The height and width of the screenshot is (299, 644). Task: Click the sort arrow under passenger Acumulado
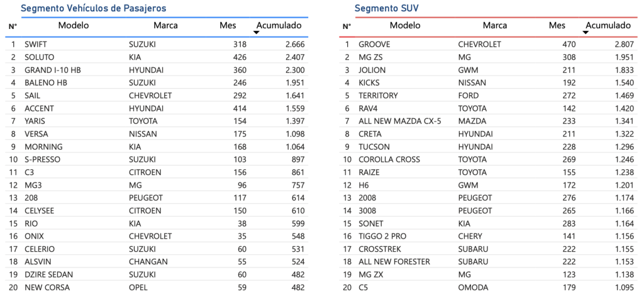click(257, 32)
